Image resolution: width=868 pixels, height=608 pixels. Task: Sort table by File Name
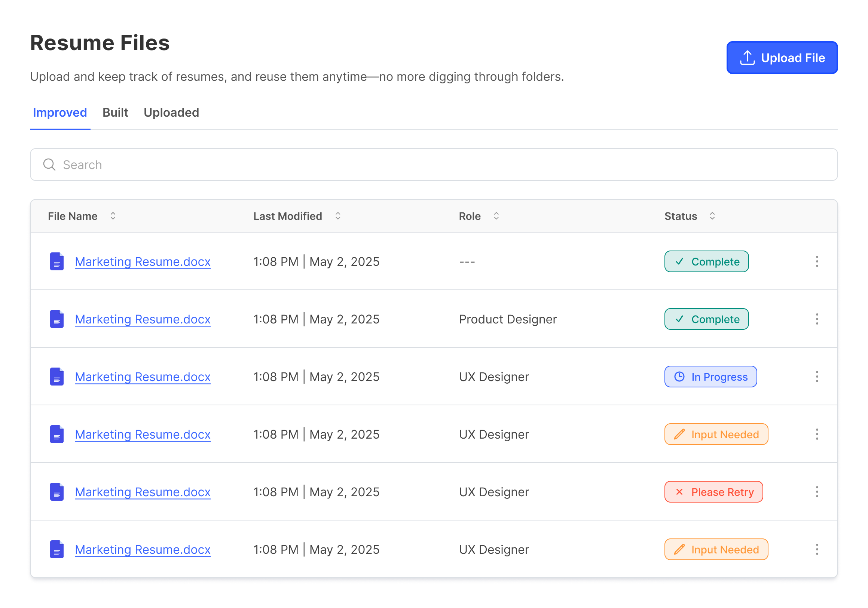click(x=113, y=216)
